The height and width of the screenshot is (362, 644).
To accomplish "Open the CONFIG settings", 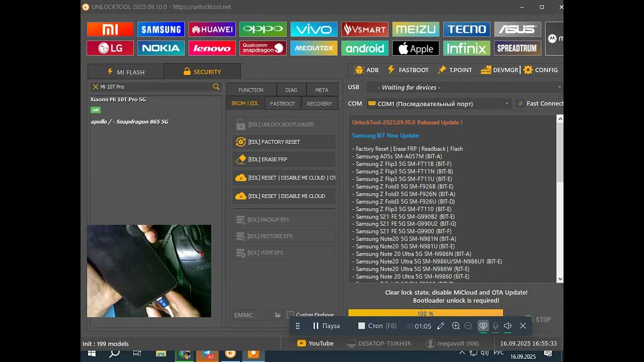I will tap(541, 70).
